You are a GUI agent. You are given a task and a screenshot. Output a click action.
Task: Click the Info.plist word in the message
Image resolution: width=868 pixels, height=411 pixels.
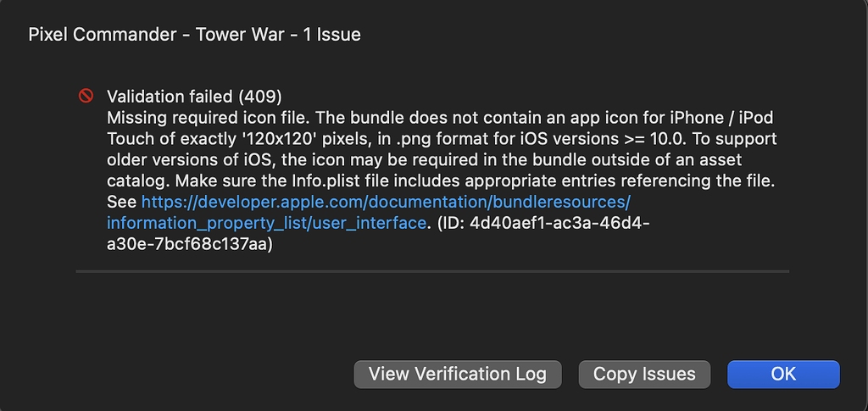coord(413,181)
